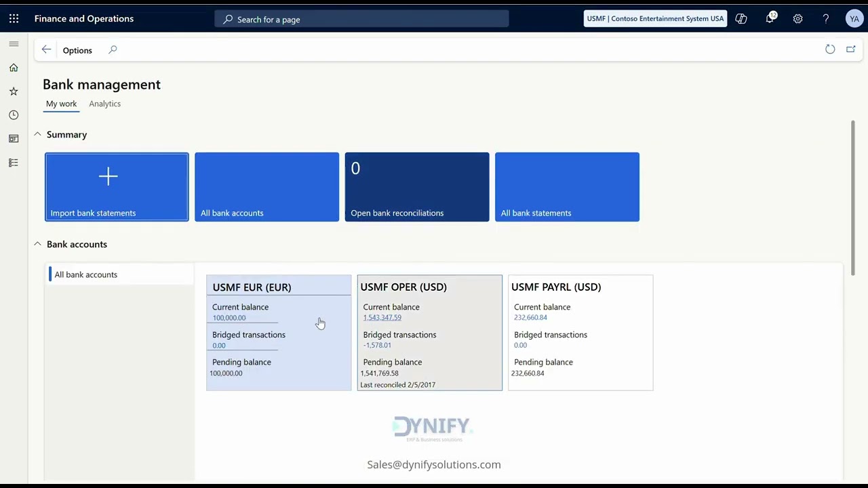
Task: Open the Options menu
Action: tap(77, 50)
